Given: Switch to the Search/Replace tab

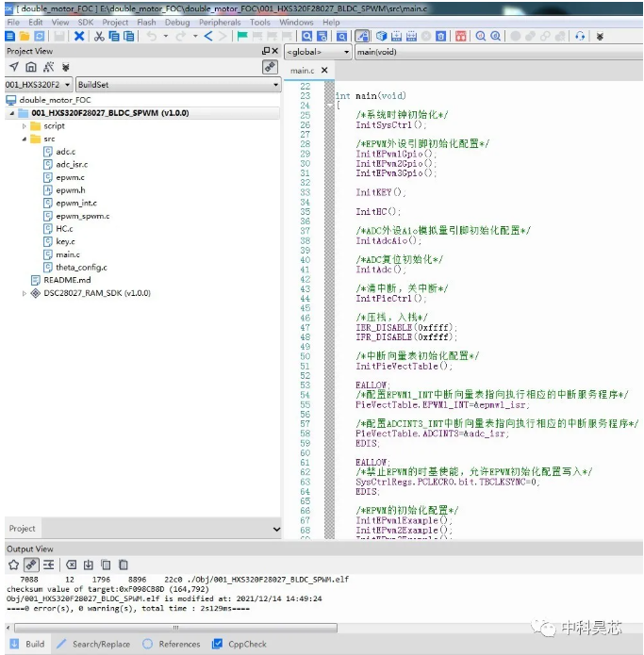Looking at the screenshot, I should [x=94, y=644].
